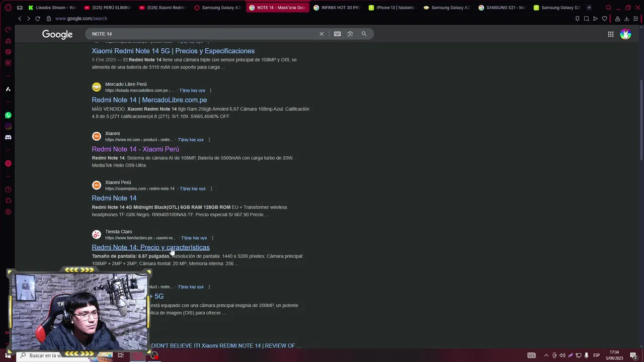Open more options for Xiaomi mi.com result
Screen dimensions: 644x362
[209, 140]
